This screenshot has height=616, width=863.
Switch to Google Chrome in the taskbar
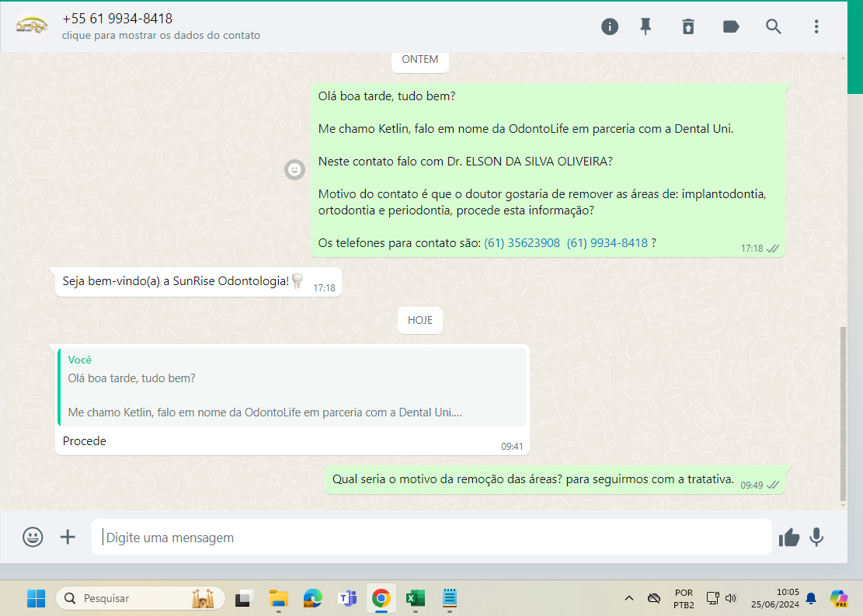pyautogui.click(x=381, y=598)
